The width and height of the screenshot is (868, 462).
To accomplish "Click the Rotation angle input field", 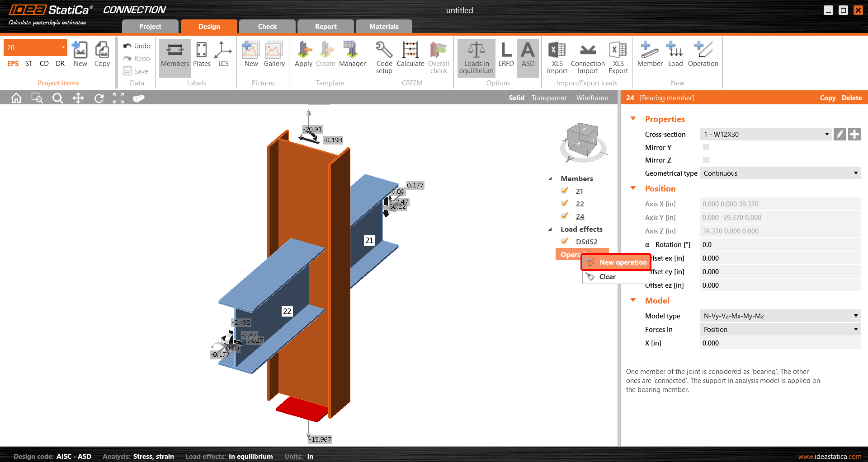I will tap(780, 244).
